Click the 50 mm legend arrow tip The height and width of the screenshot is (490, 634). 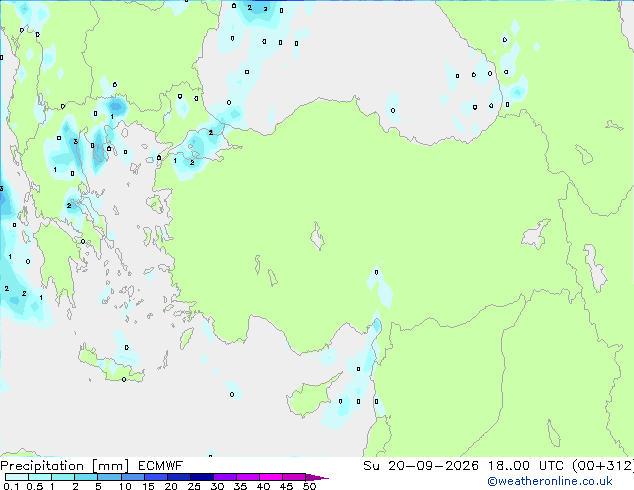point(317,477)
